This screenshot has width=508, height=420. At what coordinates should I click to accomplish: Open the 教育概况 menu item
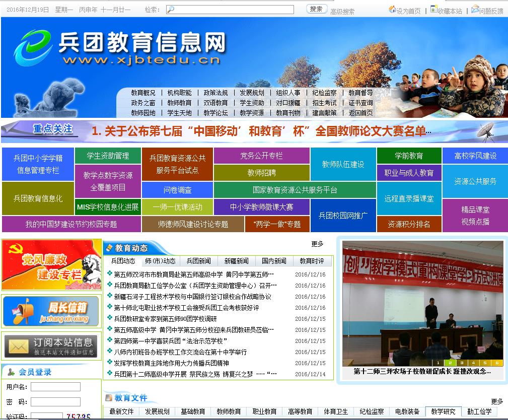[x=143, y=93]
